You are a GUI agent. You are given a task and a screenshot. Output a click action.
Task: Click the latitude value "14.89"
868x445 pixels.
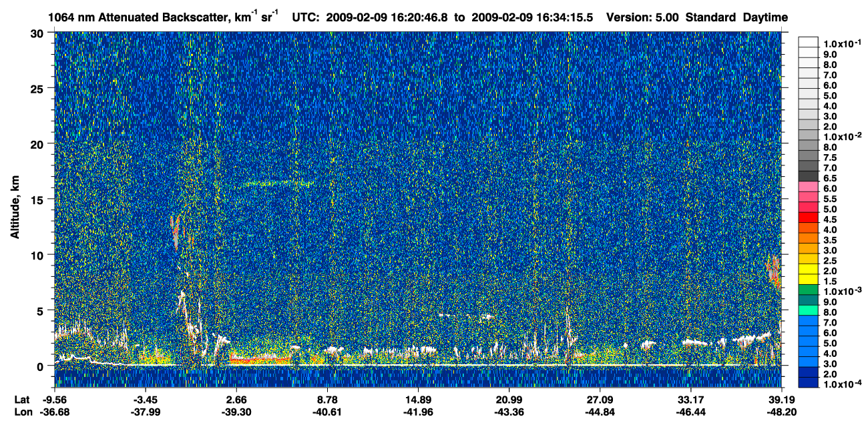pos(419,400)
